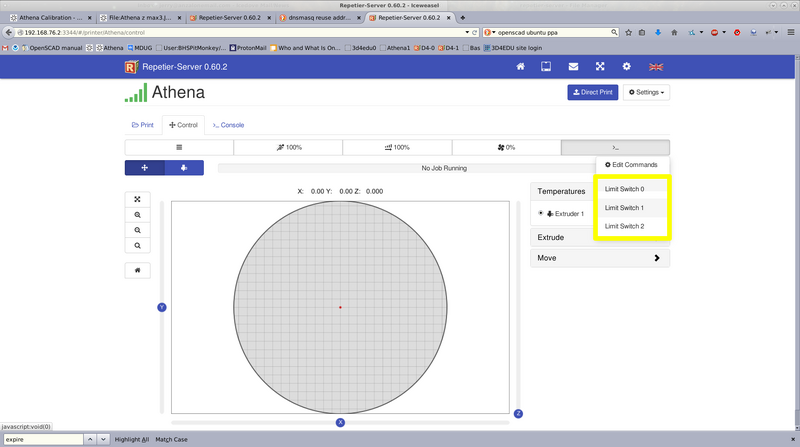Open the printer Settings dropdown
800x447 pixels.
click(x=646, y=92)
